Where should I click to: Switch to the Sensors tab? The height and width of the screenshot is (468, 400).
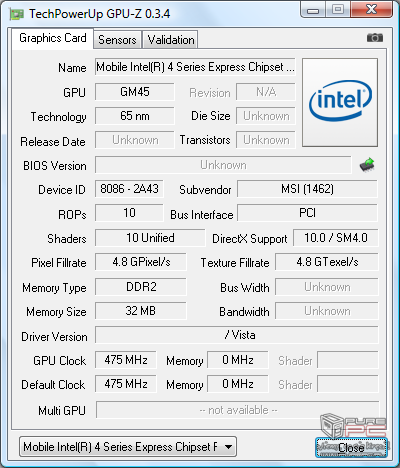[x=117, y=40]
